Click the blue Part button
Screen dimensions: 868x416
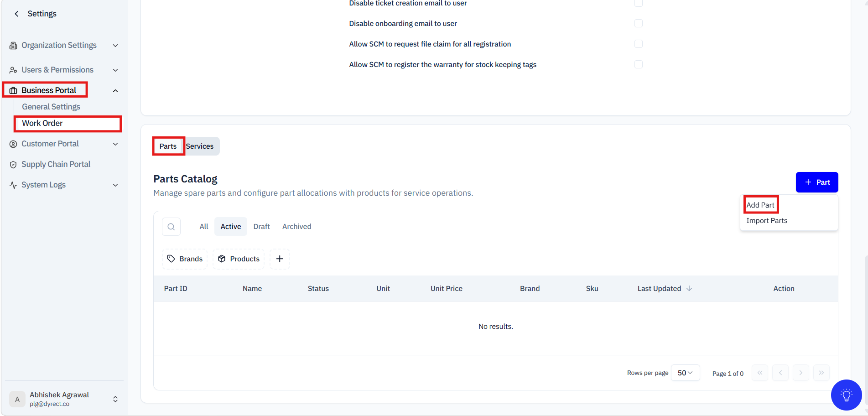816,182
